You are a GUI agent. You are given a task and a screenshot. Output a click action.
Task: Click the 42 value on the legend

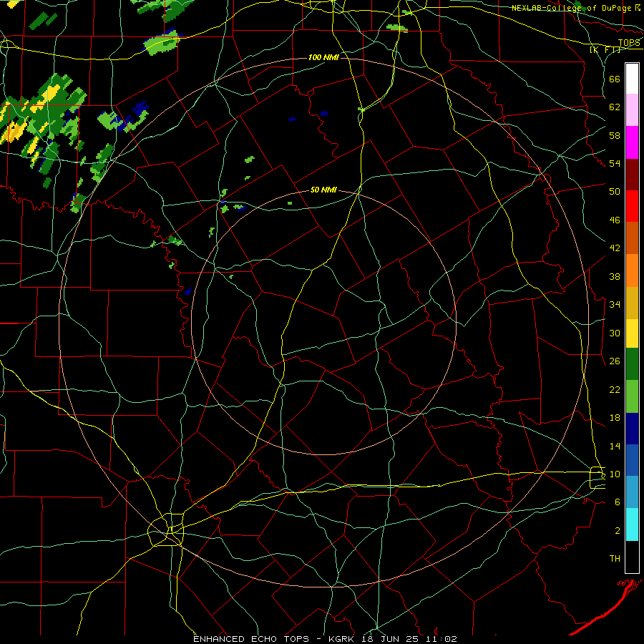click(615, 248)
